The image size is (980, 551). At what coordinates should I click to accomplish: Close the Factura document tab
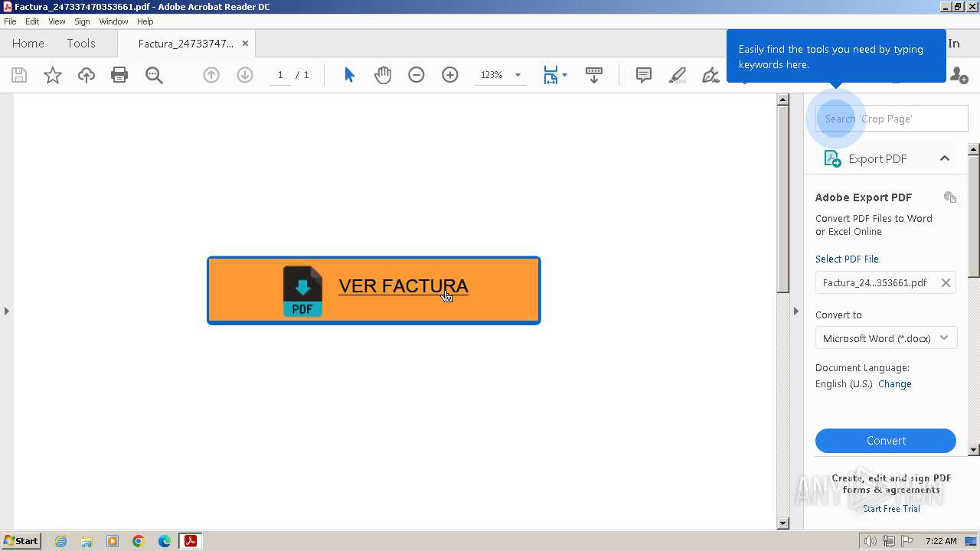point(245,44)
